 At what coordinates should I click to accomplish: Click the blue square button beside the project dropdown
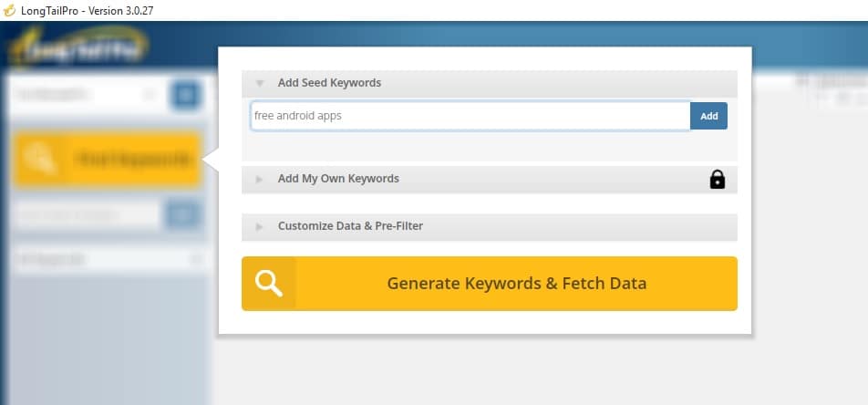tap(186, 94)
